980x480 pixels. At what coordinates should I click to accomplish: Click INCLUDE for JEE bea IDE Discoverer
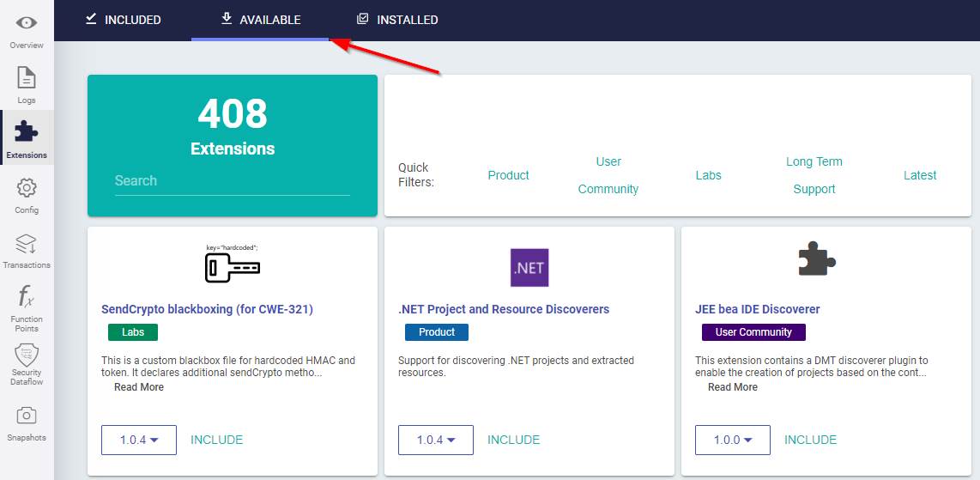pyautogui.click(x=810, y=440)
